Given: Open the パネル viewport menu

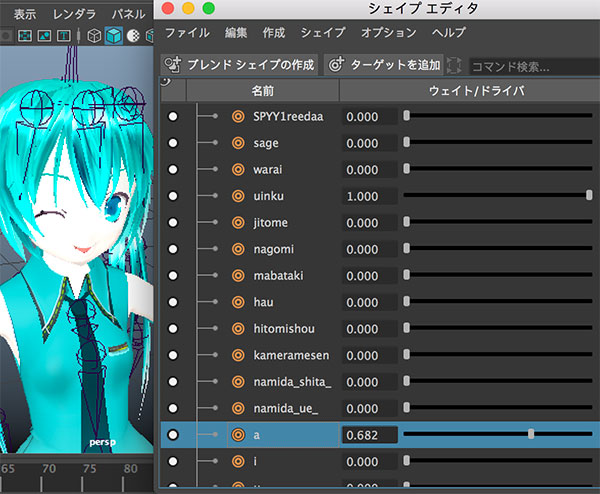Looking at the screenshot, I should click(x=127, y=14).
